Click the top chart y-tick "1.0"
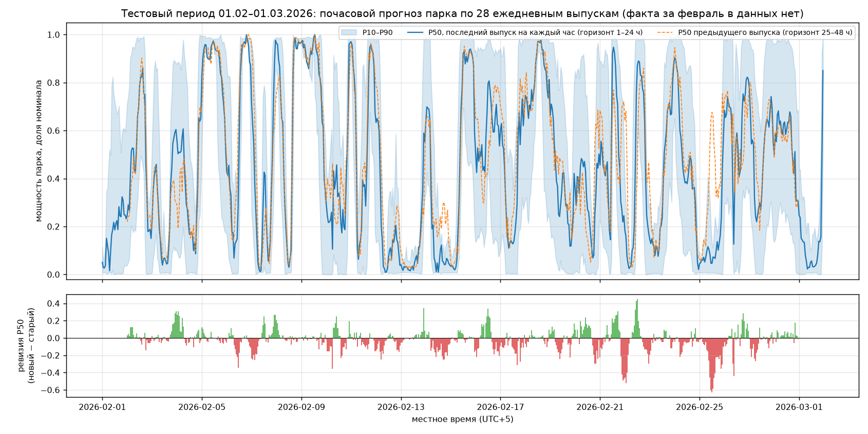 tap(54, 35)
